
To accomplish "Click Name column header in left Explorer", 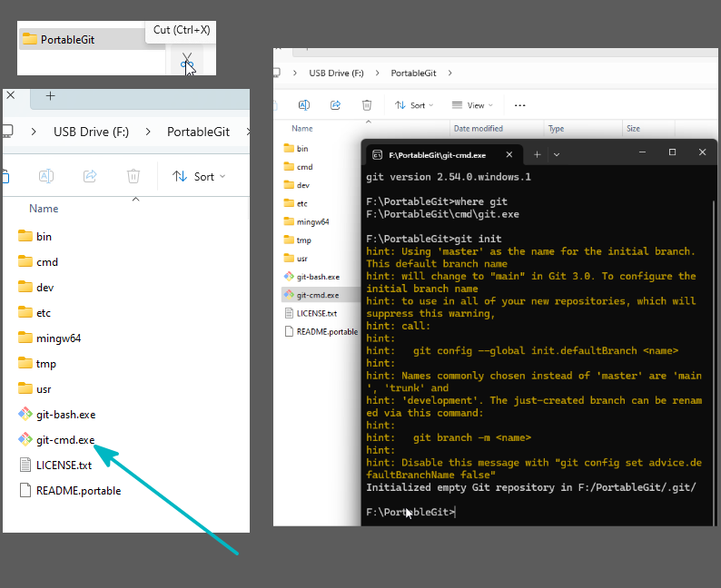I will (44, 209).
